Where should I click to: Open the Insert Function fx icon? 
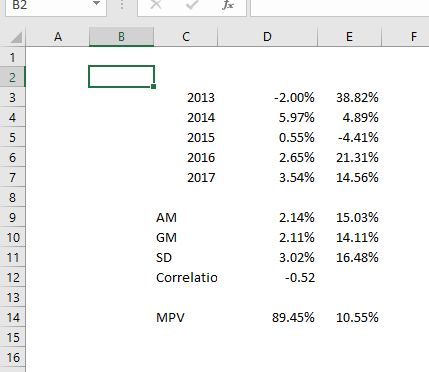(228, 5)
